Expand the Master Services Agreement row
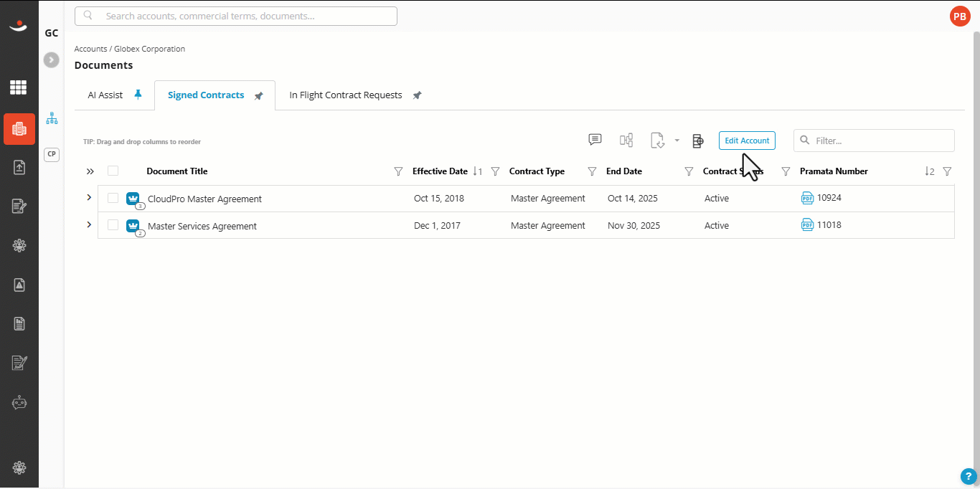 coord(89,224)
